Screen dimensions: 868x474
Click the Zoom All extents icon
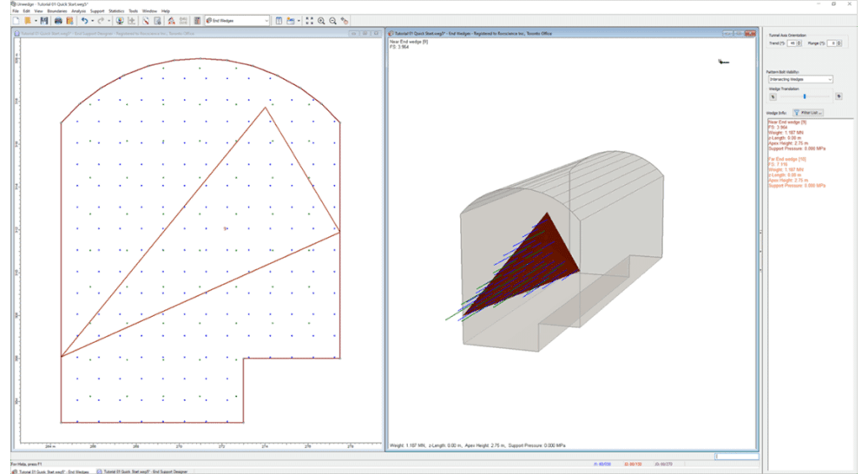tap(310, 20)
